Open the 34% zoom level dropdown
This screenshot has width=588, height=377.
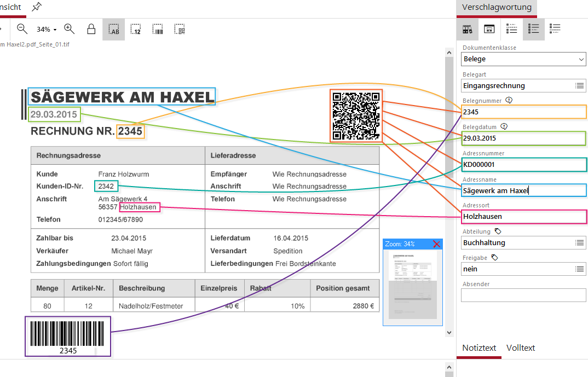pos(47,30)
